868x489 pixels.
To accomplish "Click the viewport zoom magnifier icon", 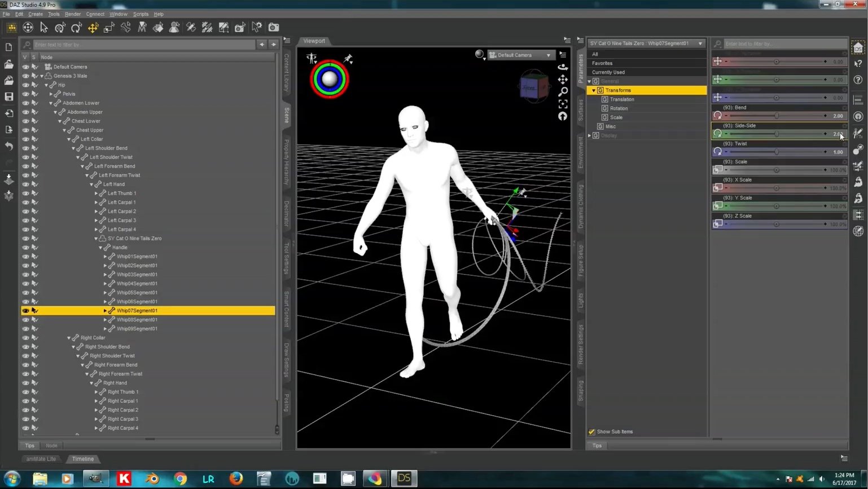I will 563,91.
